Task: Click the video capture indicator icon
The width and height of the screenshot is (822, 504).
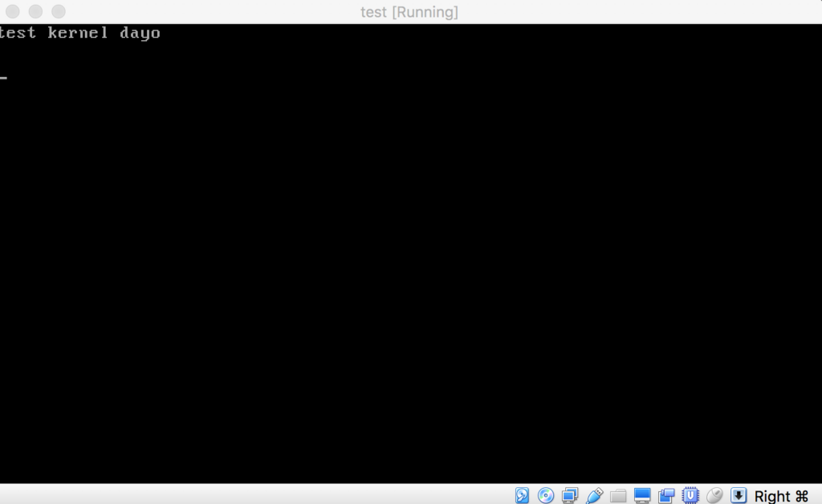Action: click(666, 495)
